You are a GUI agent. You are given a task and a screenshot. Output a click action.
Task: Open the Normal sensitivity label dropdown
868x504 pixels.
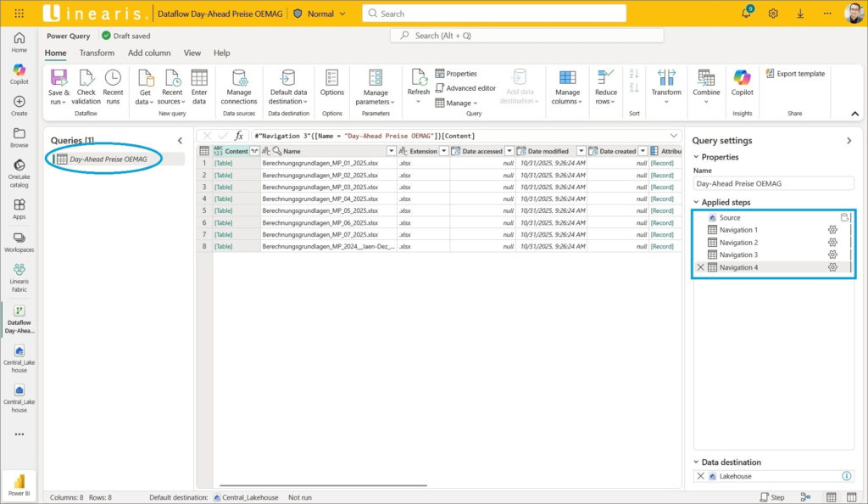click(x=320, y=14)
